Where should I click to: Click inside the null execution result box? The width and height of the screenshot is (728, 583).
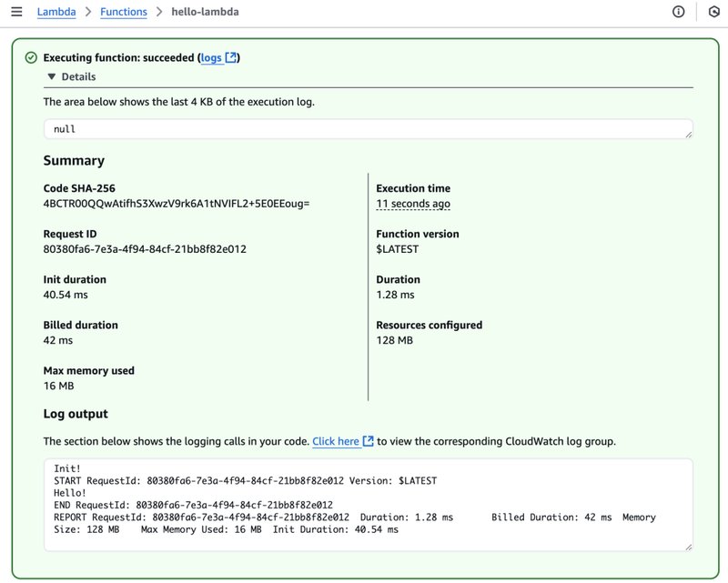pyautogui.click(x=364, y=129)
